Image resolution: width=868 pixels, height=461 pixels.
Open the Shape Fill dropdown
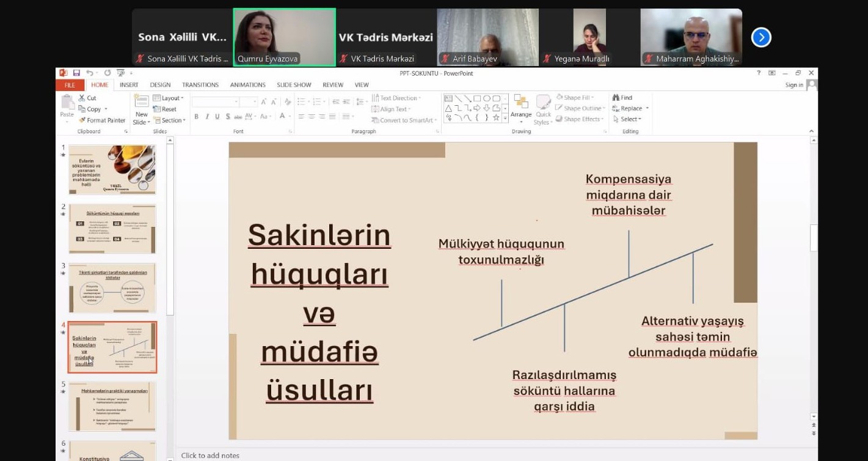[575, 98]
